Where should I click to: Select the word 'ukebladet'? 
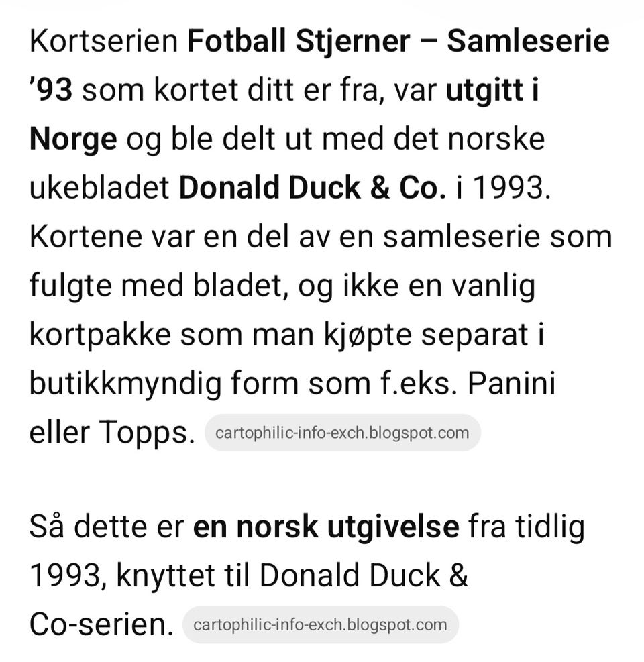click(100, 187)
